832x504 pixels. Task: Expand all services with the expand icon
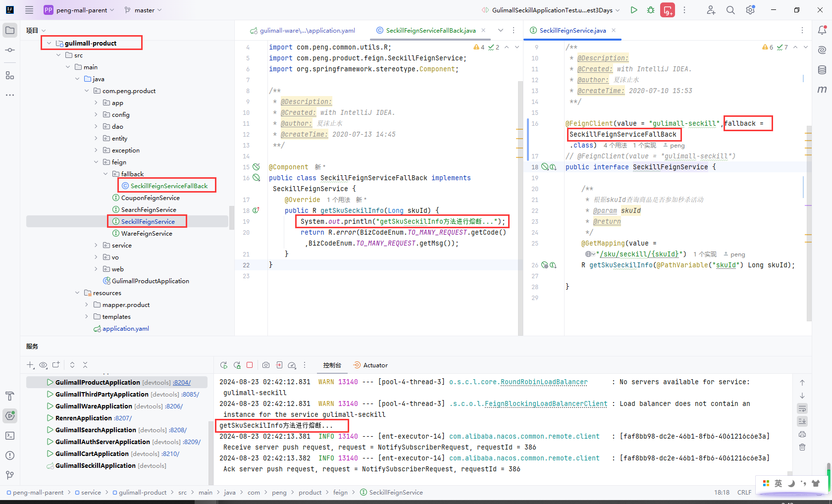(x=72, y=365)
